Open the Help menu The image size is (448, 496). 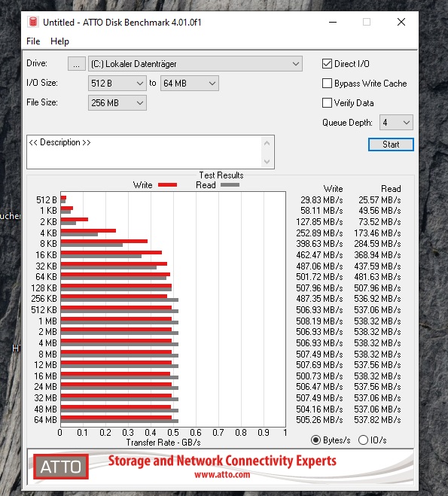(59, 41)
